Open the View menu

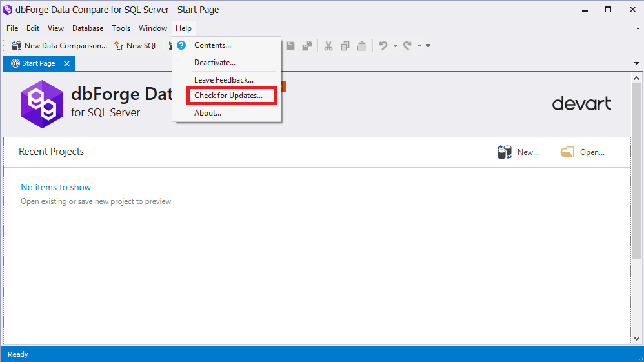pyautogui.click(x=55, y=28)
